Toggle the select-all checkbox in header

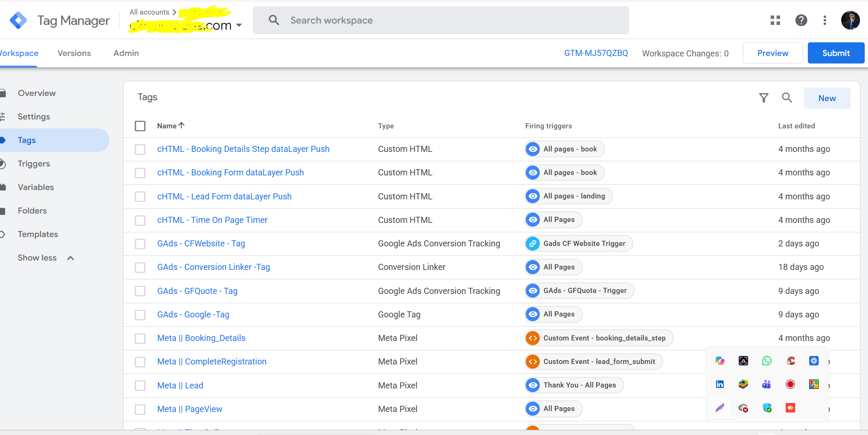click(140, 126)
